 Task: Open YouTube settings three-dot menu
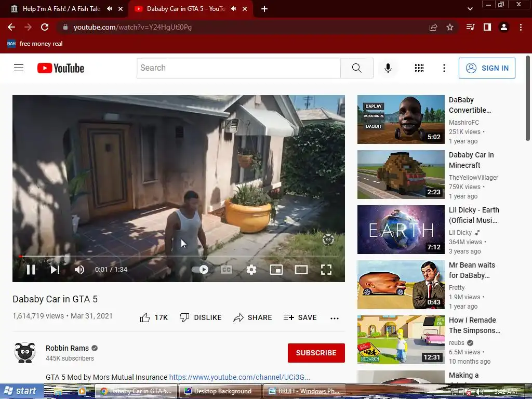point(444,68)
